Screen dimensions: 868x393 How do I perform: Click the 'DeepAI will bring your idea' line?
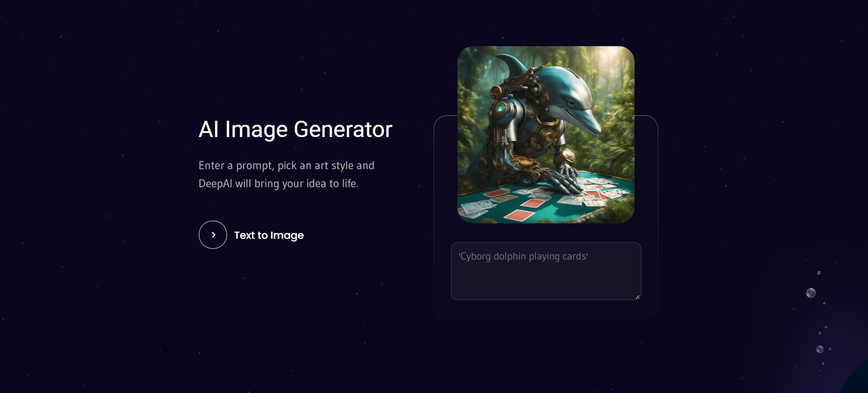[x=278, y=184]
